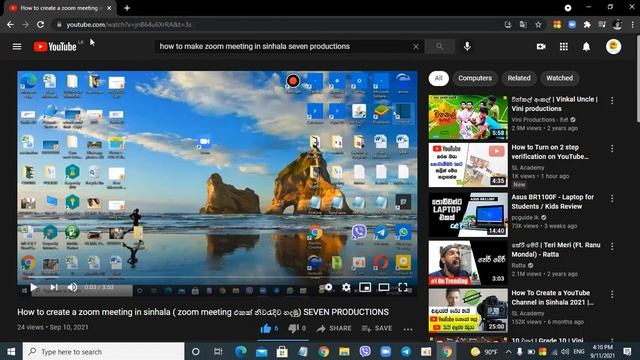Bookmark this page with the star
The width and height of the screenshot is (640, 360).
538,24
